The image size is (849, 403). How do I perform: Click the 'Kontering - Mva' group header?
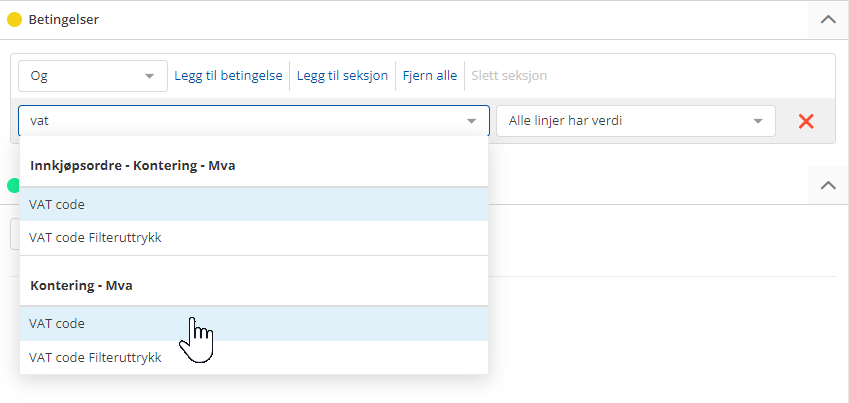82,285
